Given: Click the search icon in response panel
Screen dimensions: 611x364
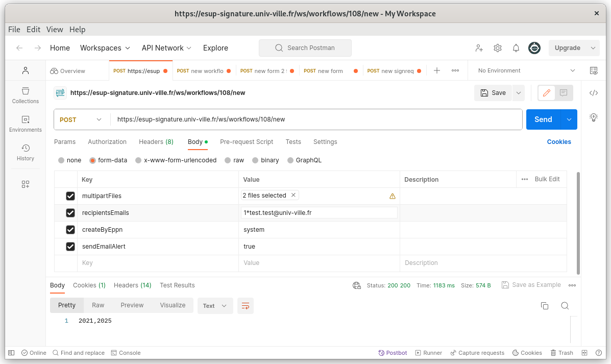Looking at the screenshot, I should [x=565, y=306].
